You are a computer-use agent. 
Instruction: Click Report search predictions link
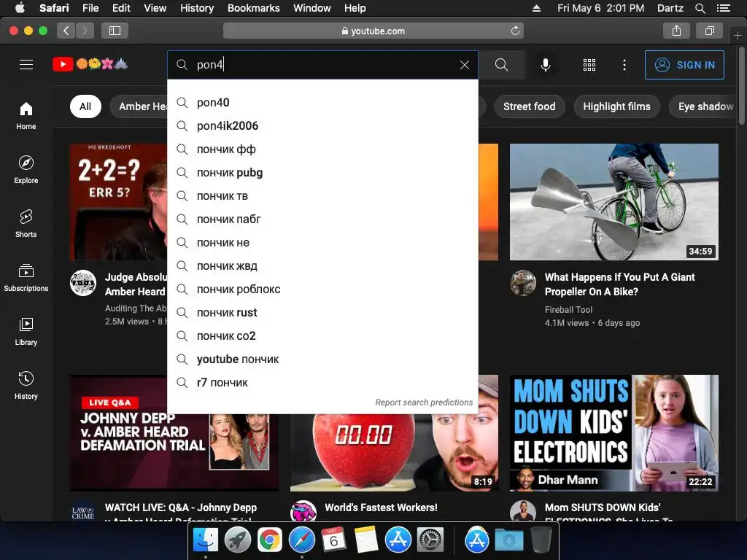coord(424,402)
